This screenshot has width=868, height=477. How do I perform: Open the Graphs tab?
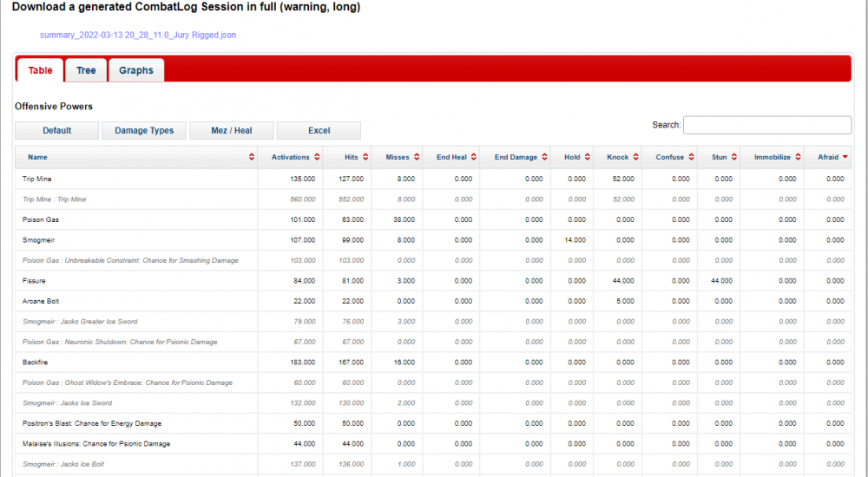click(135, 70)
